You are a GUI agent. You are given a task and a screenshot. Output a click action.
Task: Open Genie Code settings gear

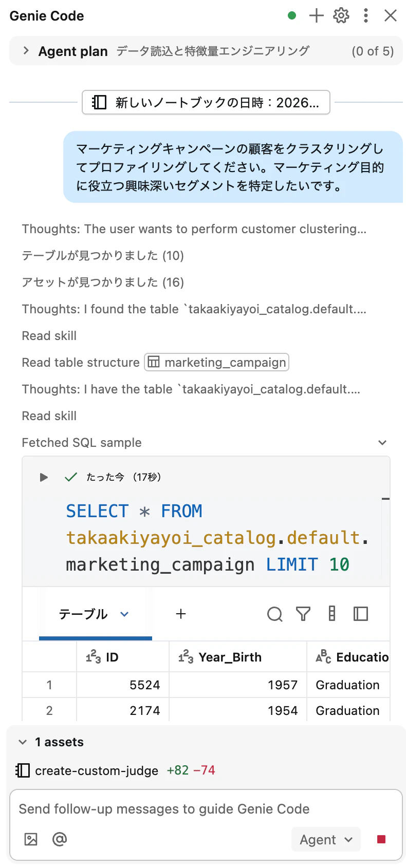[x=341, y=16]
